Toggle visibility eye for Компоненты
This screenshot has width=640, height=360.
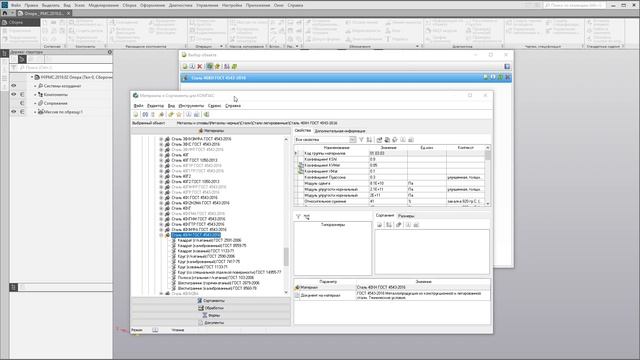point(13,94)
